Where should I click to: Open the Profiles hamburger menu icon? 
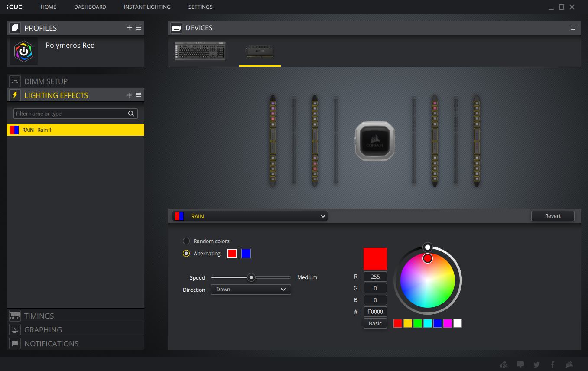point(138,28)
